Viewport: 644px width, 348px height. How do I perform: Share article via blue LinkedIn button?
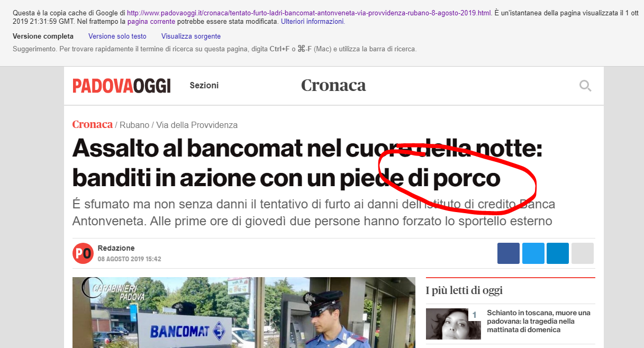tap(558, 253)
